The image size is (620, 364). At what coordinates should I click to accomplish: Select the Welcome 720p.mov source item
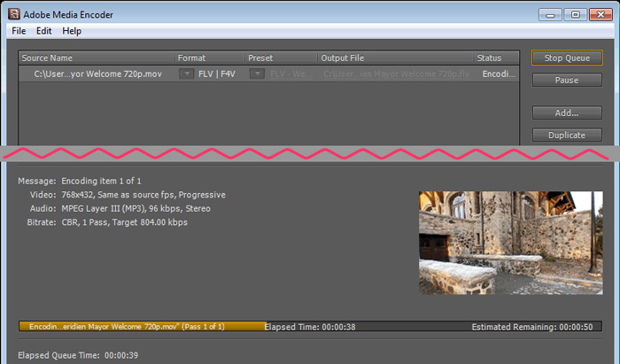click(x=97, y=74)
